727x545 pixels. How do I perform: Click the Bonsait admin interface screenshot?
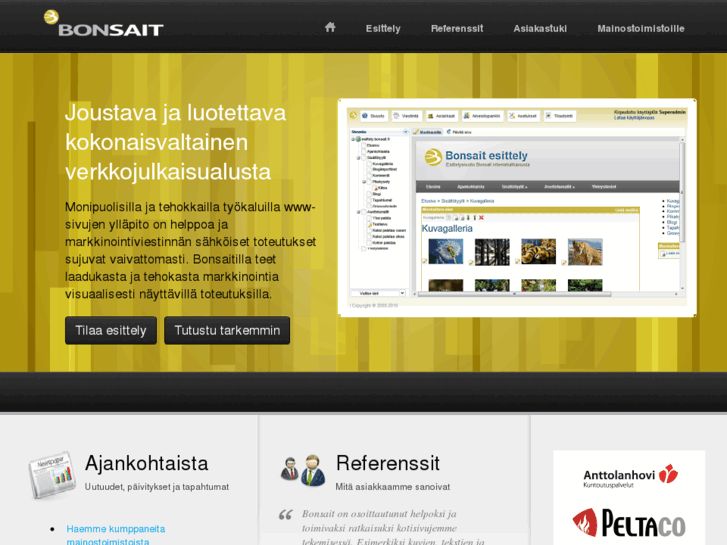[517, 208]
